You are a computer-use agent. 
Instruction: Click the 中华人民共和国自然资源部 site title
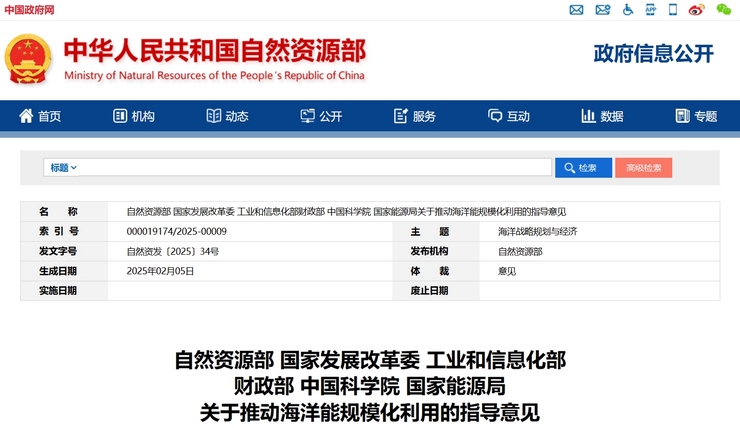(215, 50)
